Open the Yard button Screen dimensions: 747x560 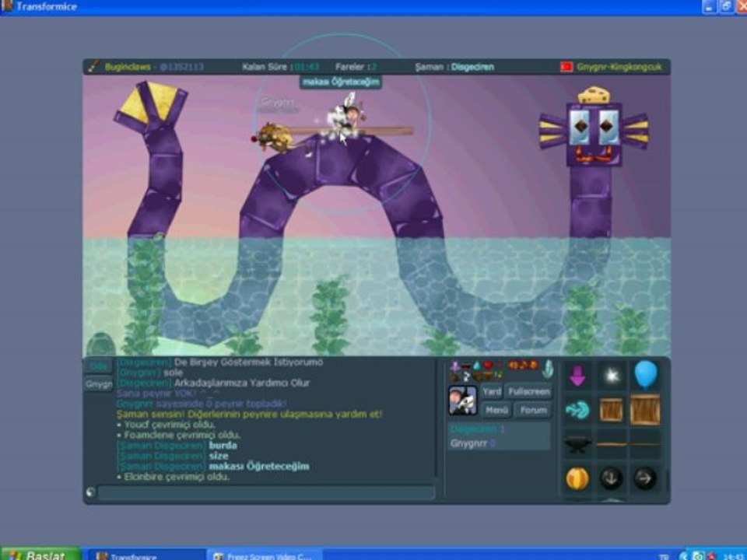point(492,391)
